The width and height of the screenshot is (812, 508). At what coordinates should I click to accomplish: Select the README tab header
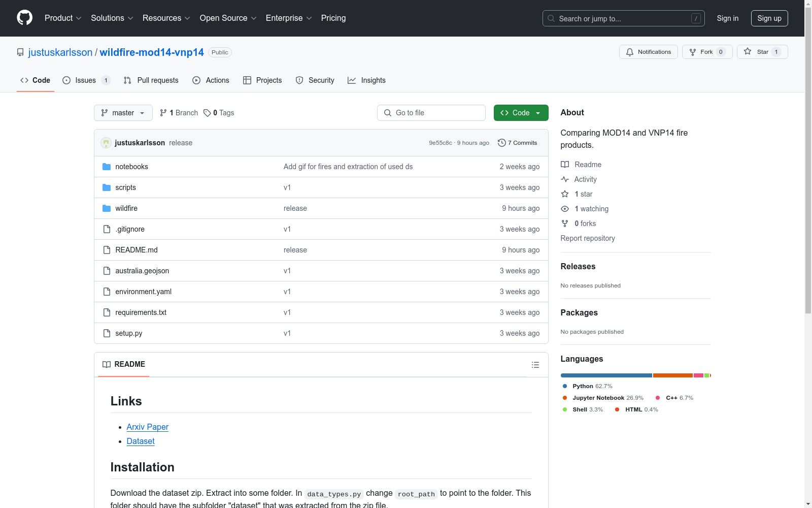pos(124,364)
